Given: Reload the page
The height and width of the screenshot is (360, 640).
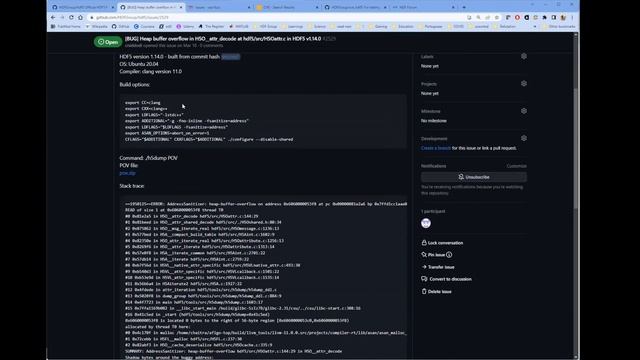Looking at the screenshot, I should [71, 18].
